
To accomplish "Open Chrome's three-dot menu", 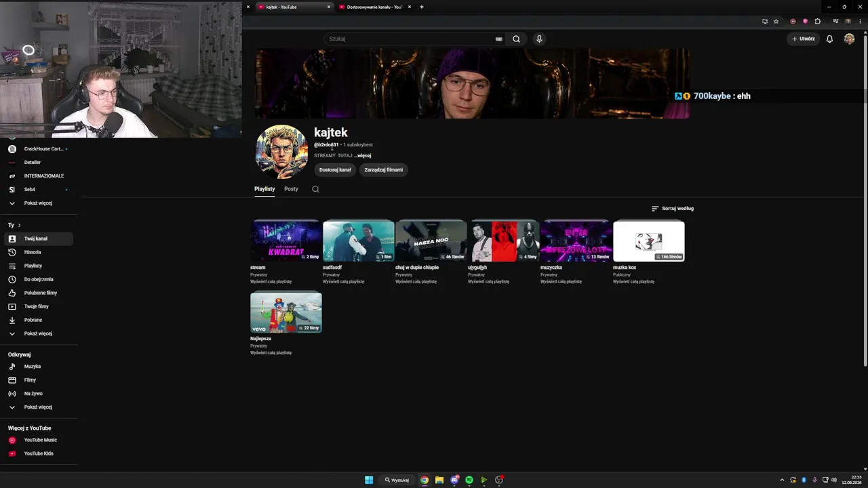I will click(x=860, y=21).
